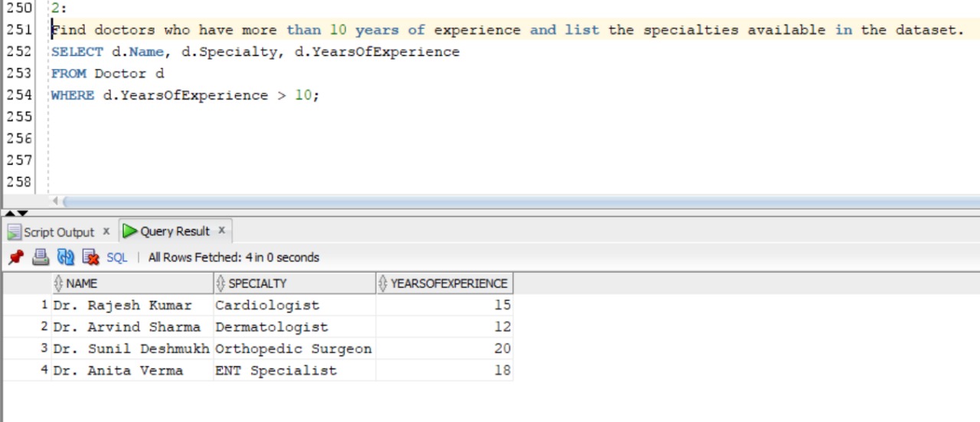Refresh the query results

click(x=66, y=257)
